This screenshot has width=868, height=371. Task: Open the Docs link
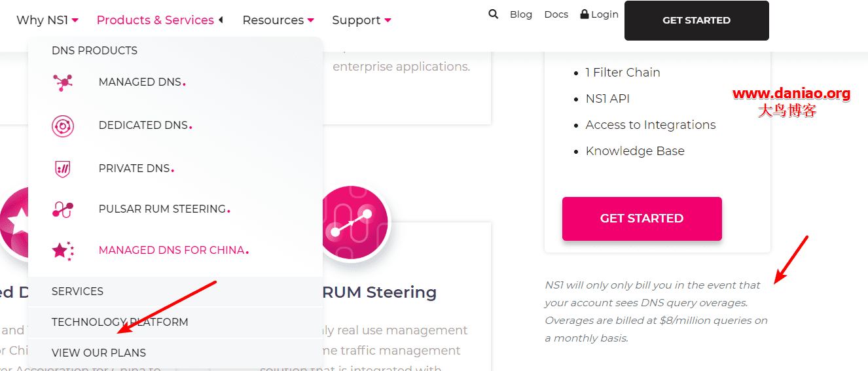556,14
